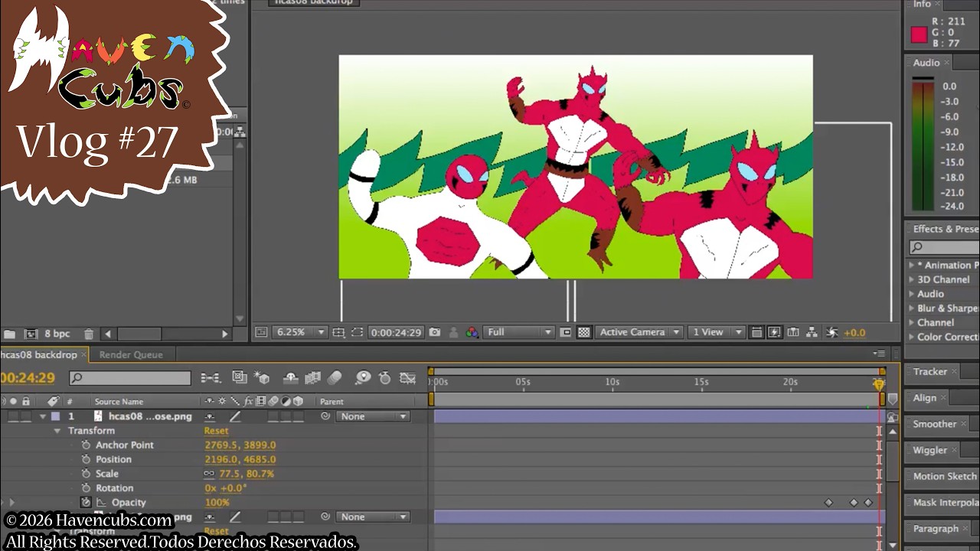Open the 6.25% magnification dropdown

point(300,332)
